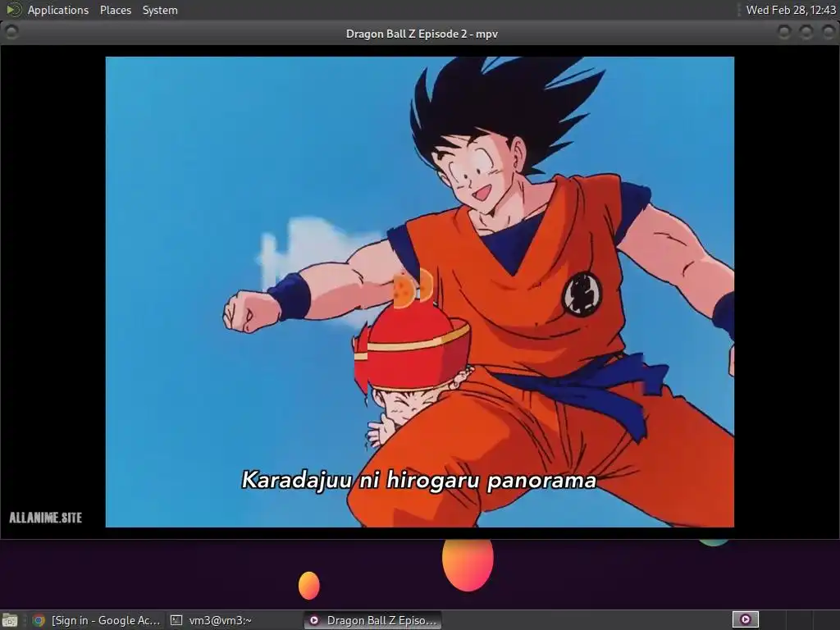Click the terminal icon in the taskbar
The height and width of the screenshot is (630, 840).
[x=176, y=620]
